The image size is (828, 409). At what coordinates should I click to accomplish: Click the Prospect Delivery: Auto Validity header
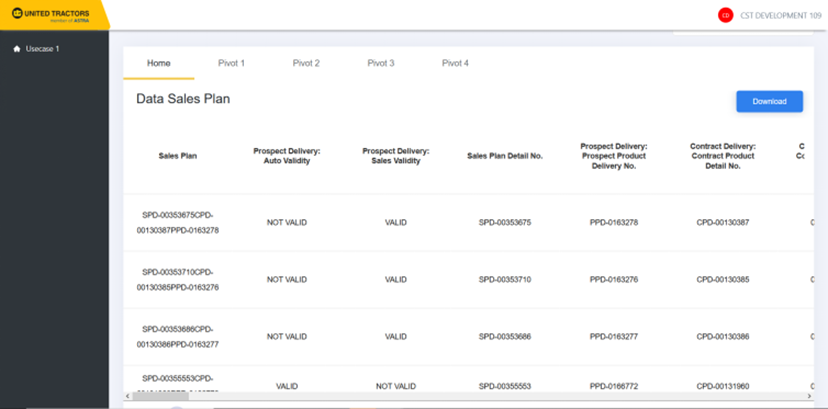287,156
